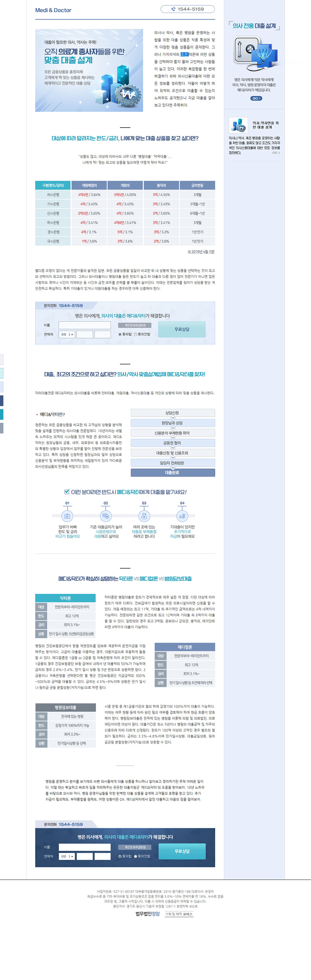Click 개인정보취급방침 button in light-blue form
This screenshot has height=980, width=311.
(135, 325)
